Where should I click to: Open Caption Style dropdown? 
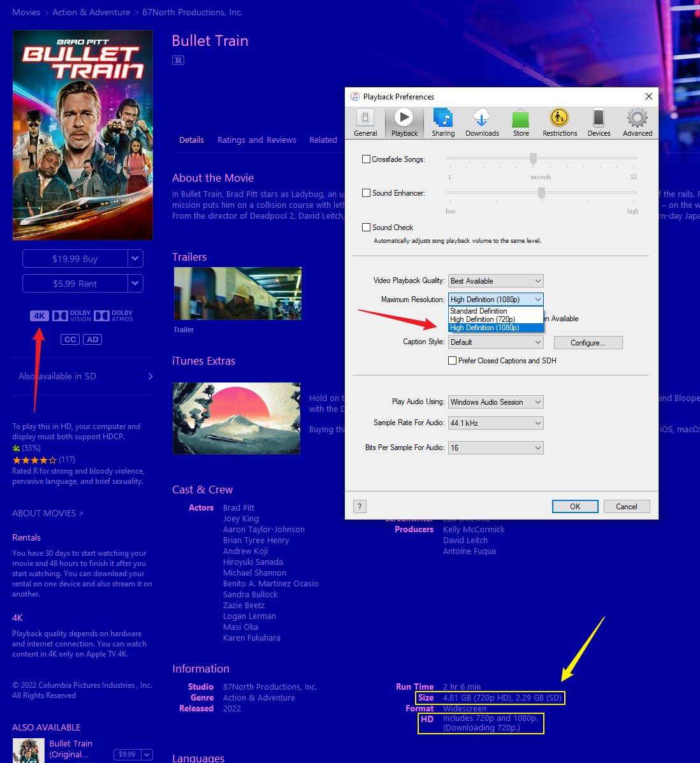click(x=495, y=342)
